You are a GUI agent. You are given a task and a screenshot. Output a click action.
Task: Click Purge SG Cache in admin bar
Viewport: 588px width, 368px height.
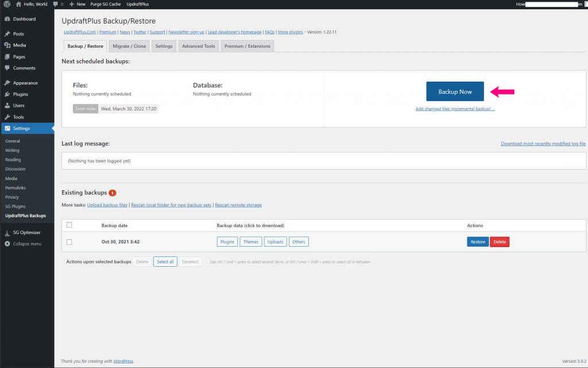click(106, 4)
